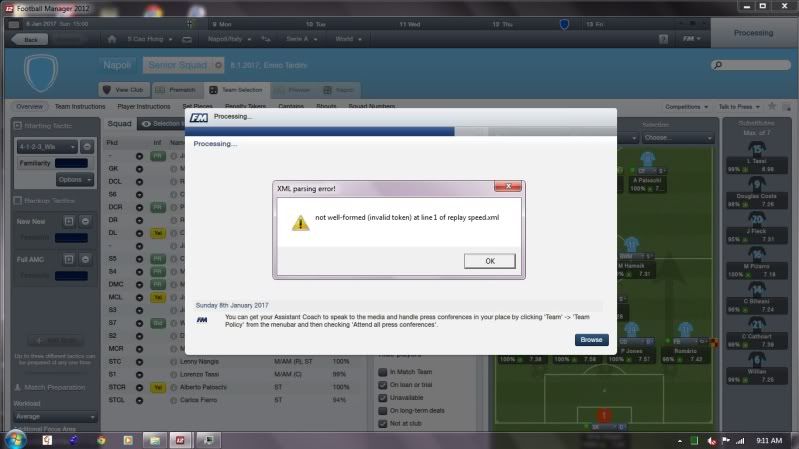The image size is (799, 449).
Task: Select the Overview subtab
Action: click(x=30, y=107)
